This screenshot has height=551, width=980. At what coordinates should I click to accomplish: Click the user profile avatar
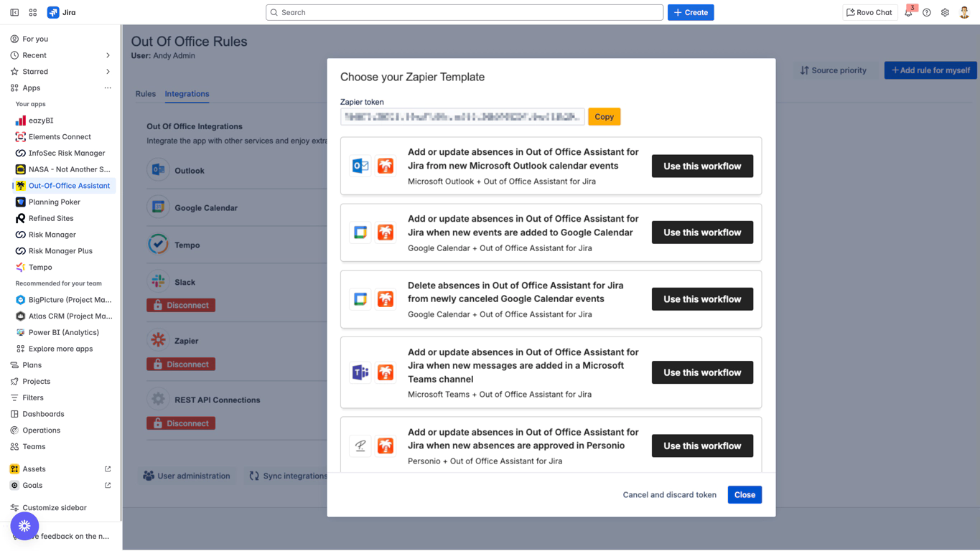point(964,12)
